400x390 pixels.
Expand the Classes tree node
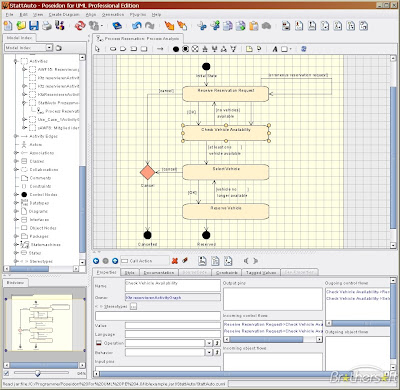pyautogui.click(x=15, y=161)
